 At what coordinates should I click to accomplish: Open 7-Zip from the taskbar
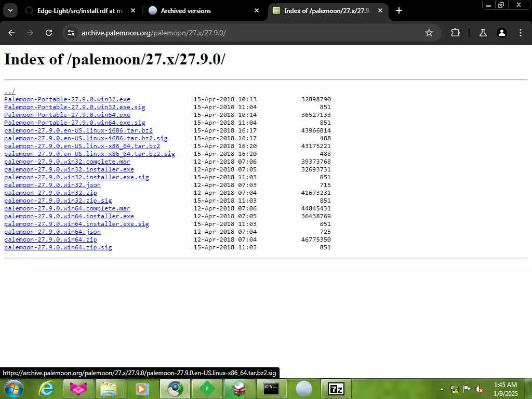(336, 389)
